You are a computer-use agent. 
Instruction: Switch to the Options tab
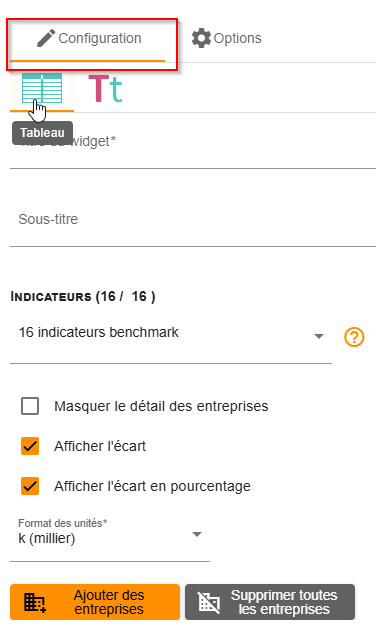coord(227,39)
